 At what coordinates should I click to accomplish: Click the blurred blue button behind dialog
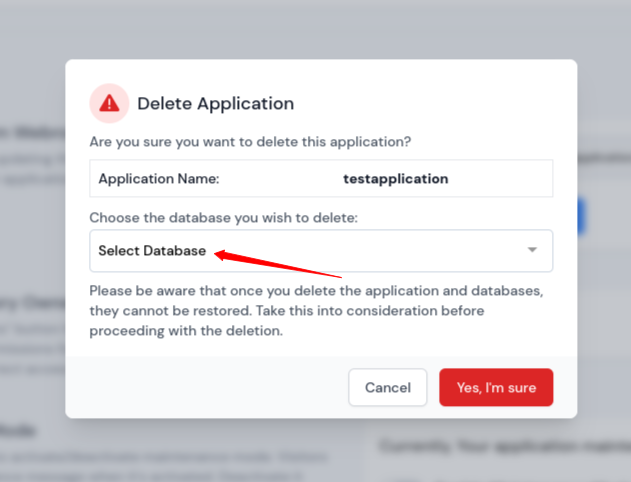(x=582, y=216)
